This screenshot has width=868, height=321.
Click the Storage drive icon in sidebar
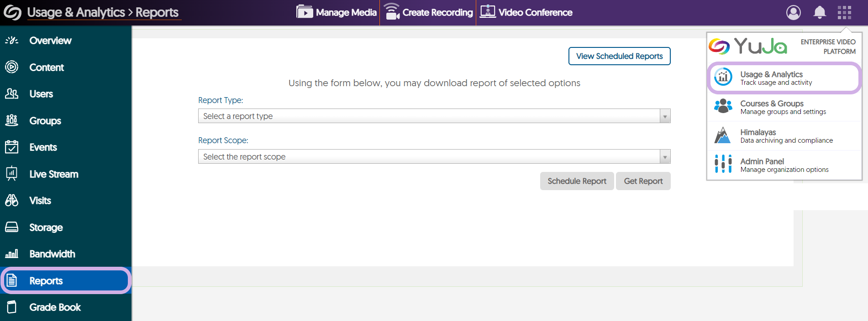12,227
